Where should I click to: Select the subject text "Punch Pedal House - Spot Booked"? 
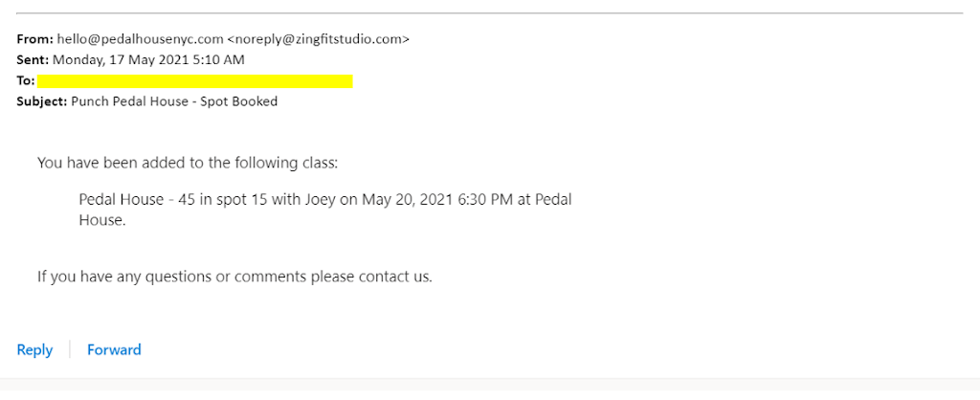pyautogui.click(x=174, y=101)
